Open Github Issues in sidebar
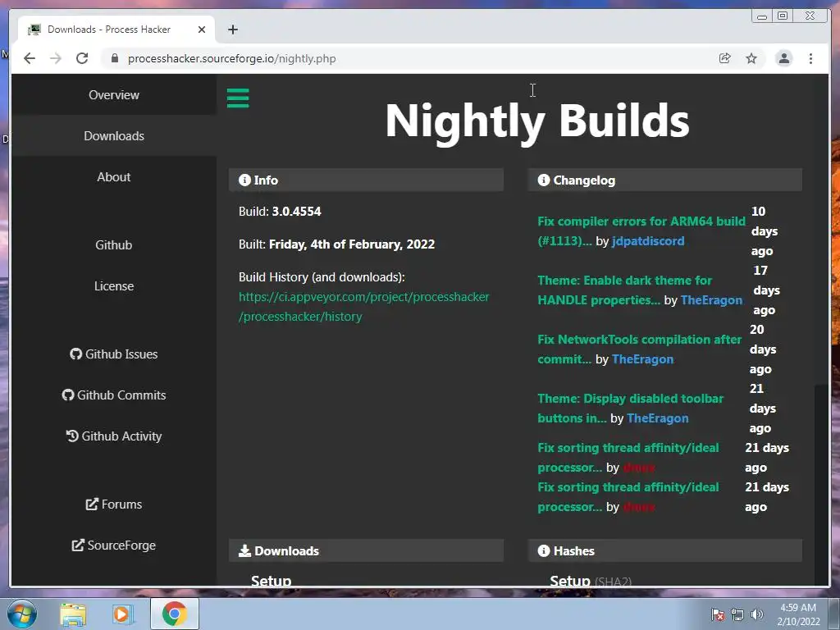840x630 pixels. tap(114, 354)
